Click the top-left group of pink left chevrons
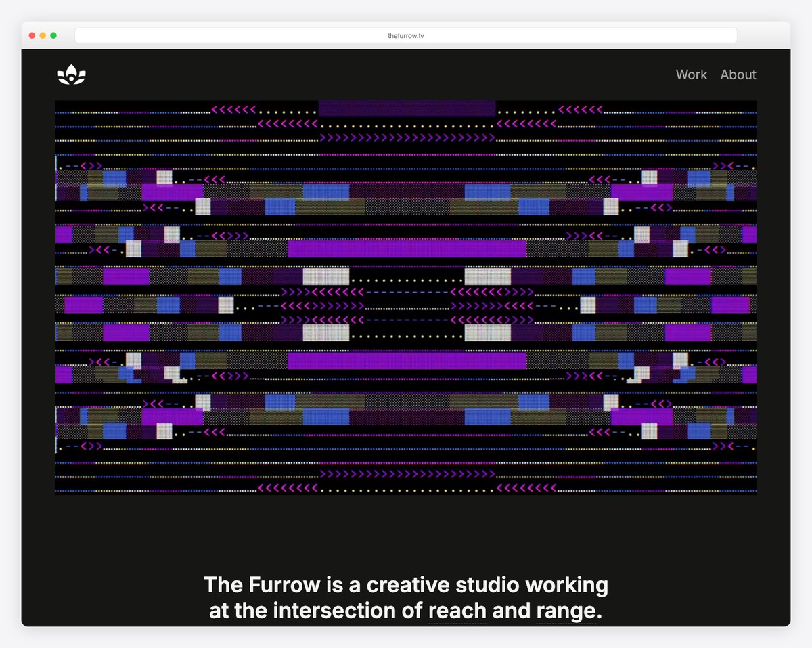 click(234, 109)
